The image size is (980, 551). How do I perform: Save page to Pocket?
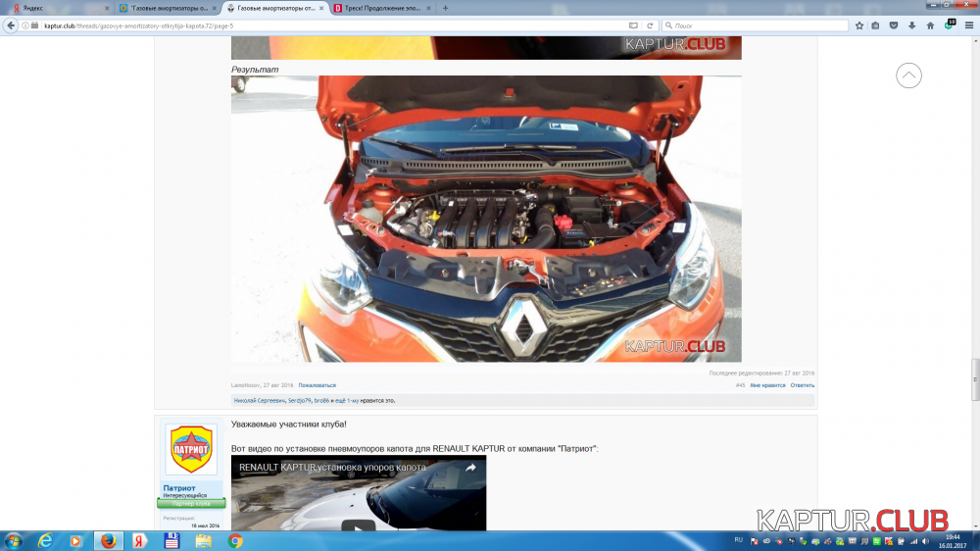pos(894,25)
